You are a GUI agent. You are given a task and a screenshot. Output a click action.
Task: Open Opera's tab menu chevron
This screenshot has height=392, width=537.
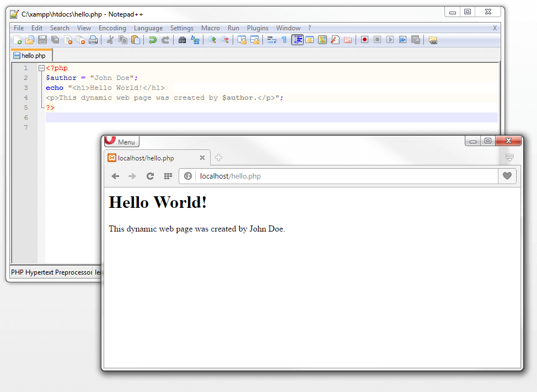(x=509, y=157)
